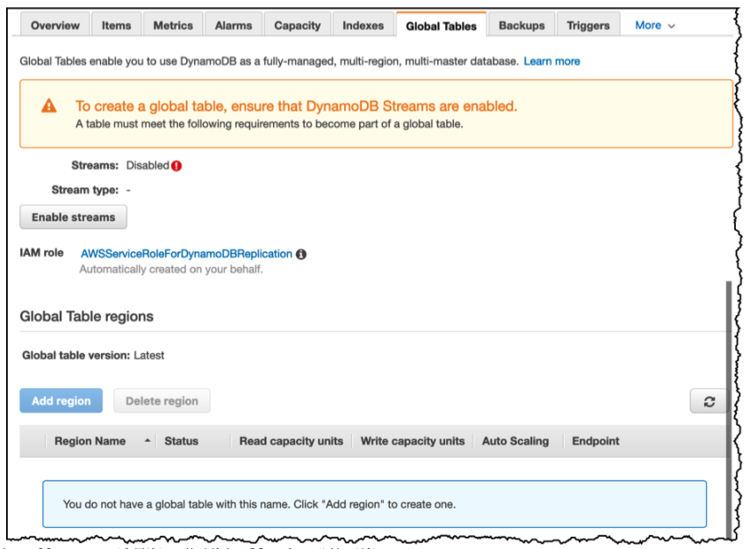The image size is (756, 549).
Task: Select the Global Tables tab
Action: click(441, 25)
